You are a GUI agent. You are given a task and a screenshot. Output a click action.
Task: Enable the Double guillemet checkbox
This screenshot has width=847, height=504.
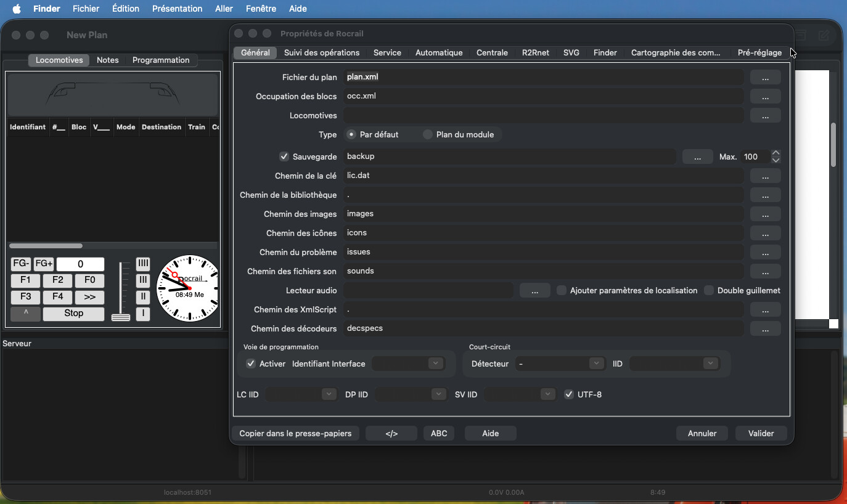[x=709, y=290]
